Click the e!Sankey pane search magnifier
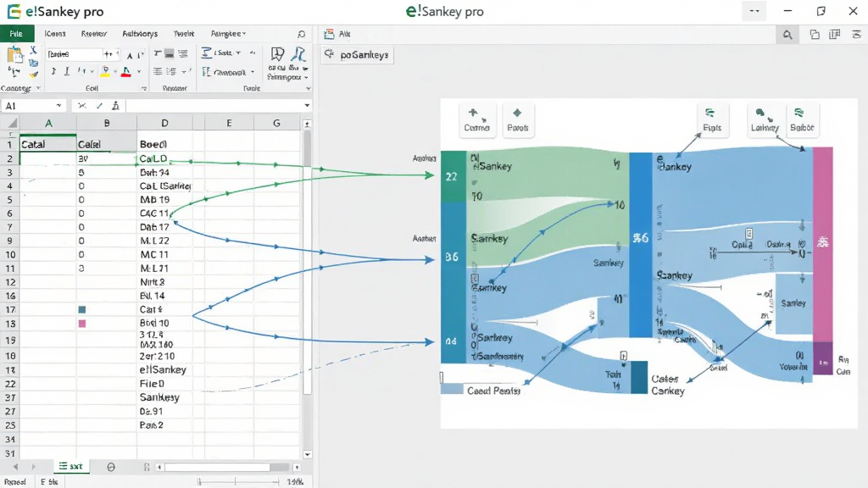The image size is (868, 488). click(x=787, y=35)
